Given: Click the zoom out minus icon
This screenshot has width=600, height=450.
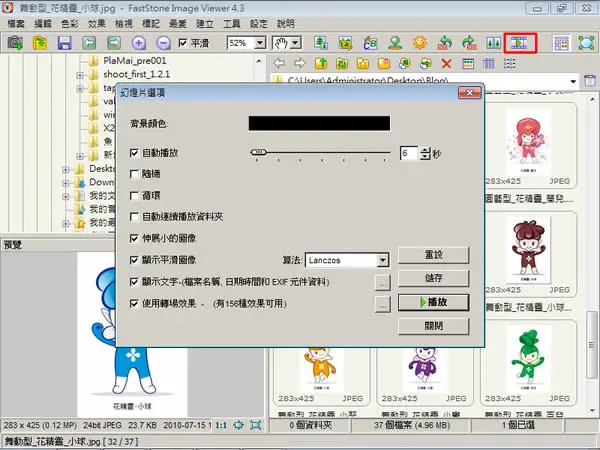Looking at the screenshot, I should [163, 43].
